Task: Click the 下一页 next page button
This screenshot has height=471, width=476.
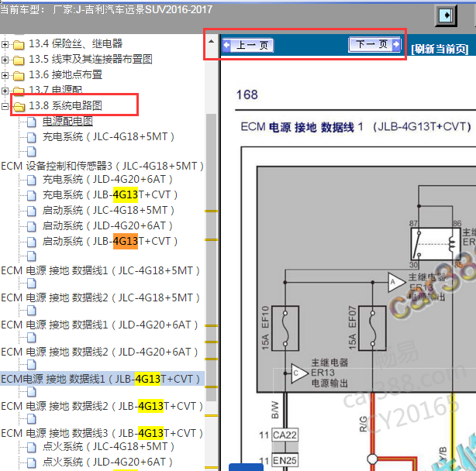Action: [x=375, y=45]
